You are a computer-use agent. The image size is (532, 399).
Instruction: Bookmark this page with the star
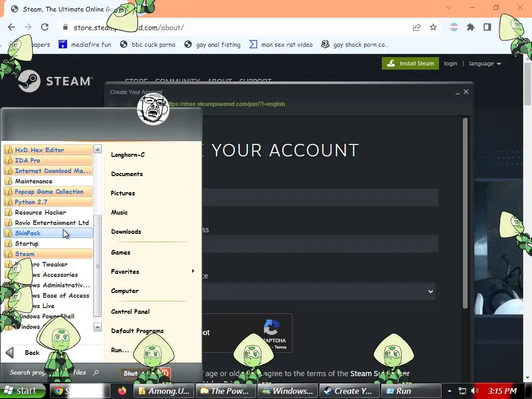point(433,27)
